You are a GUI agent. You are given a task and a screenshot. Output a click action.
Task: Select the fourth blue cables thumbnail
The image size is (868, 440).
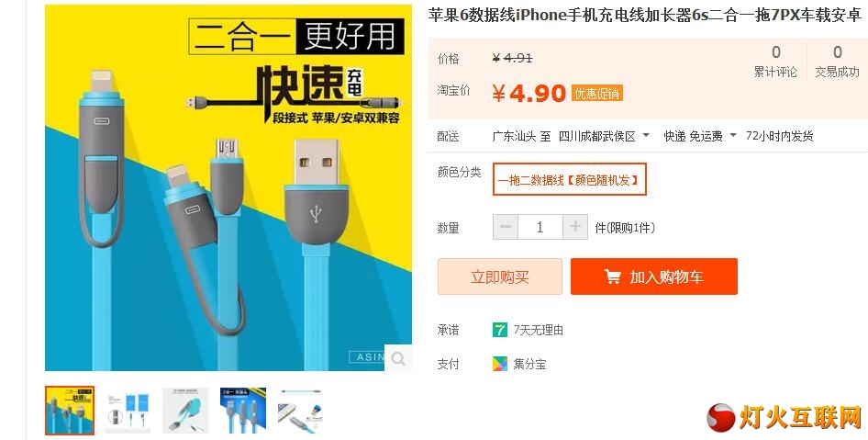click(x=243, y=411)
